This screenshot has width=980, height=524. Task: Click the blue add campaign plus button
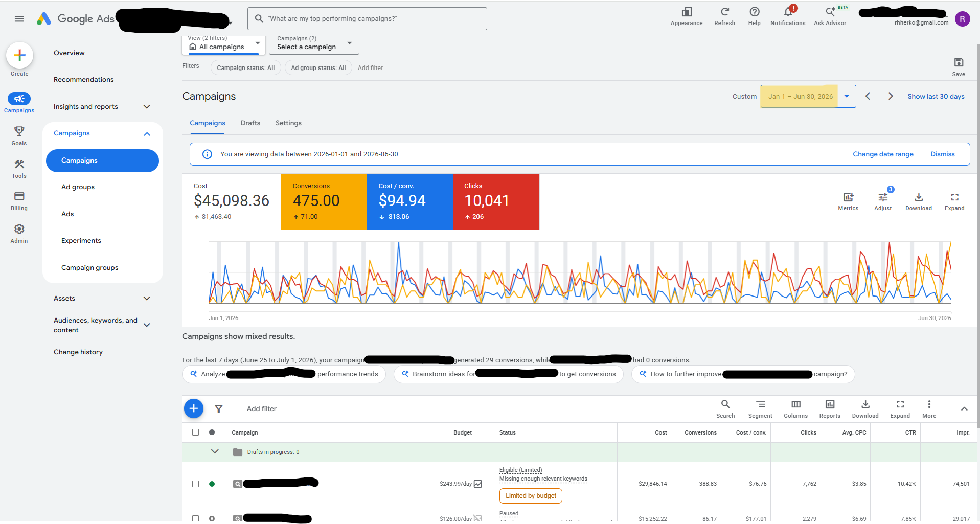pyautogui.click(x=194, y=408)
